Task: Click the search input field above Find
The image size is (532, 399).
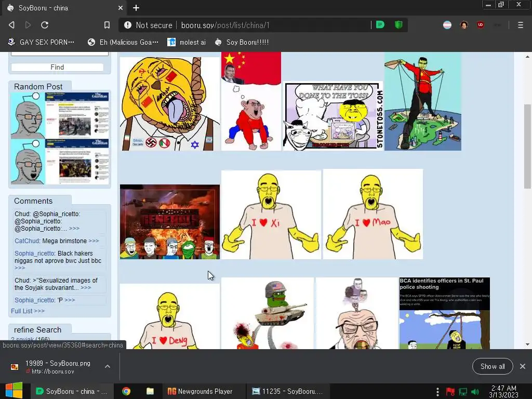Action: coord(60,54)
